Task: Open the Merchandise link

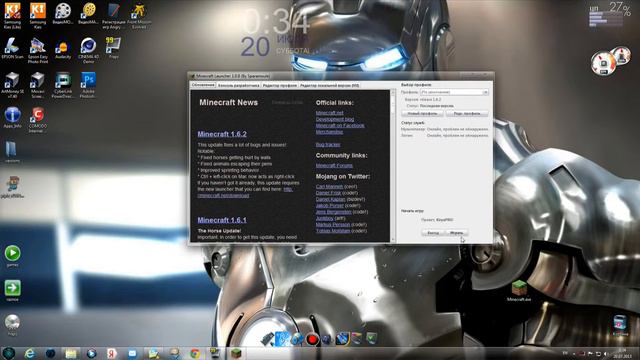Action: coord(329,132)
